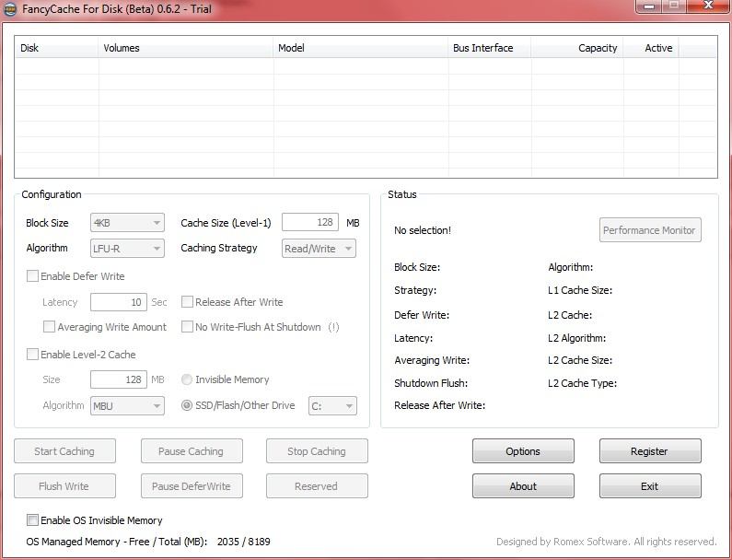Minimize the FancyCache window

pyautogui.click(x=649, y=6)
